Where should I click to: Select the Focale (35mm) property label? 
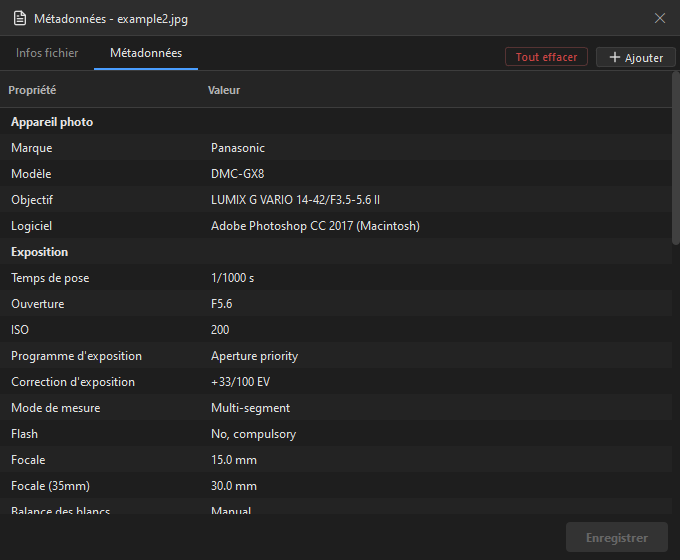pos(50,486)
